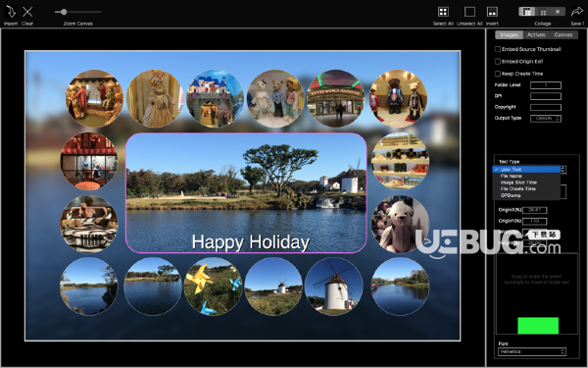
Task: Choose the third Collage layout segment
Action: pos(558,12)
